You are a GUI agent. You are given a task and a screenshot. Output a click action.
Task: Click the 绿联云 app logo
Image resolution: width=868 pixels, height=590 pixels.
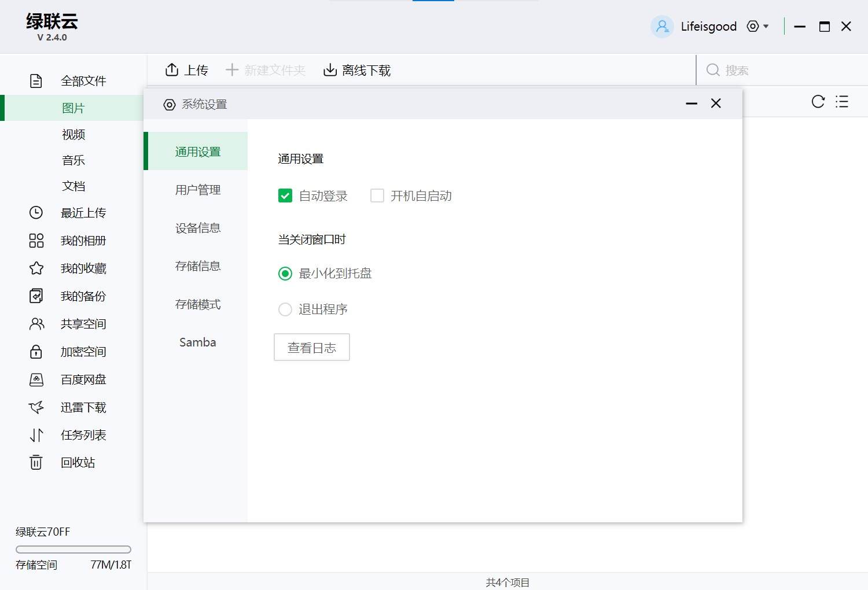pos(52,21)
